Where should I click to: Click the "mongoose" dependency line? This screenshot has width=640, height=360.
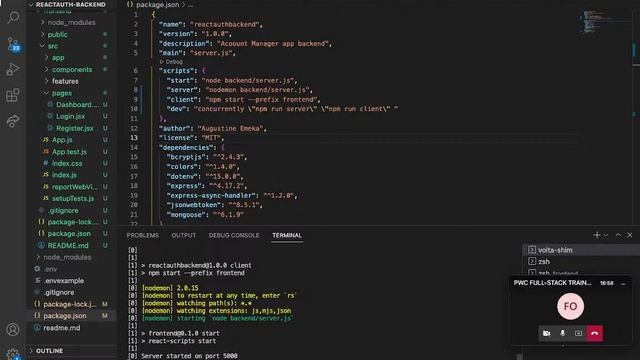(205, 215)
